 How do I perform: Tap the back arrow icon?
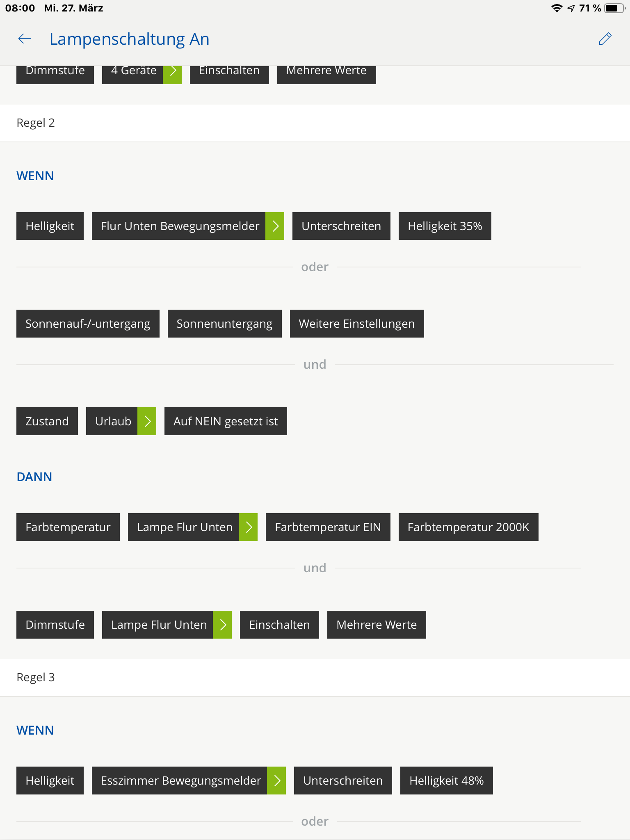pos(25,39)
